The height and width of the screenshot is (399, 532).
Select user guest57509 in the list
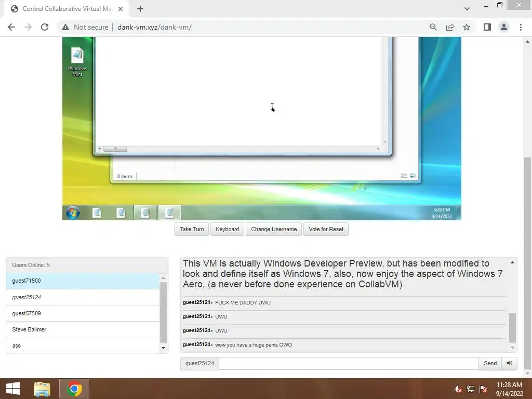click(x=83, y=313)
